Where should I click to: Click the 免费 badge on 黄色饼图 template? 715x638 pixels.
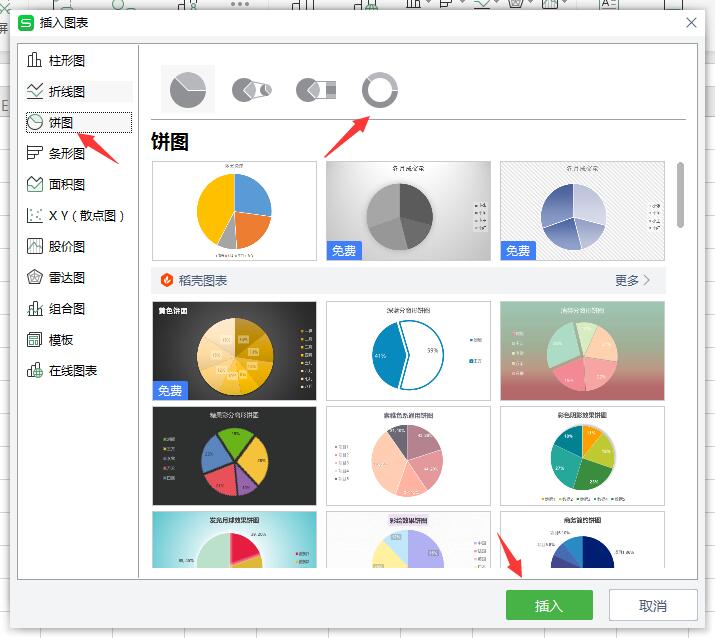pyautogui.click(x=170, y=390)
